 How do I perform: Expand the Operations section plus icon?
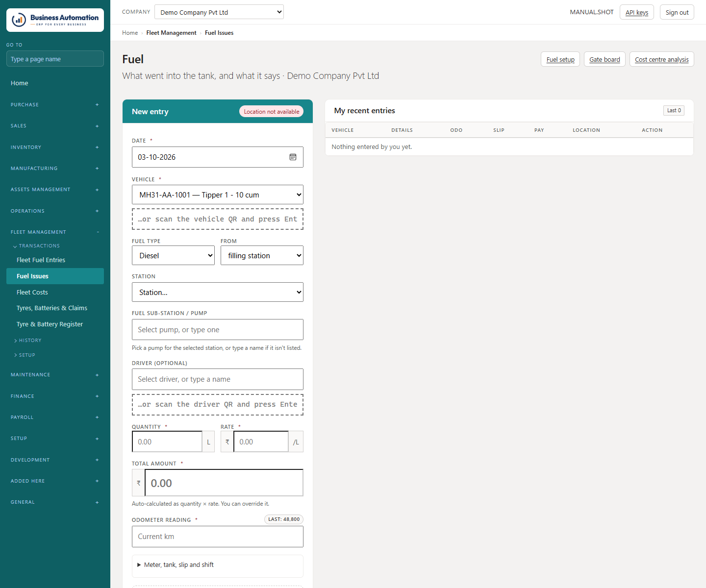click(97, 211)
